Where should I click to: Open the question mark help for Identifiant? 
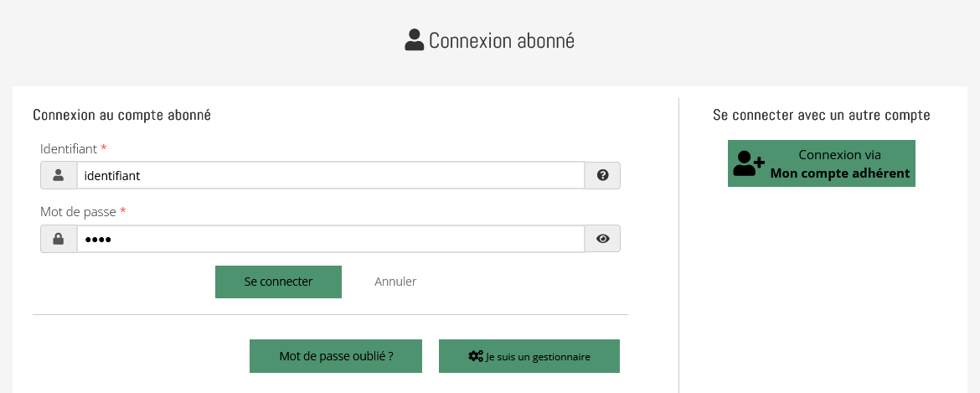[x=602, y=175]
